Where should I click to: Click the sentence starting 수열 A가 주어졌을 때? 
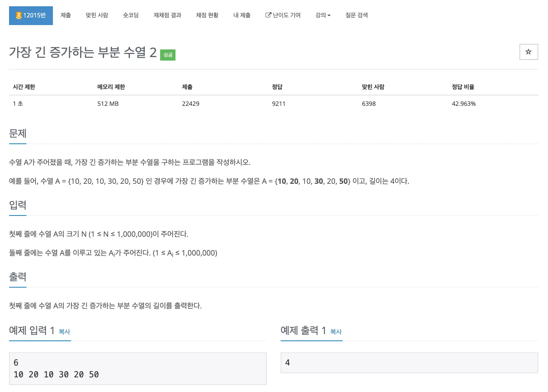click(130, 162)
